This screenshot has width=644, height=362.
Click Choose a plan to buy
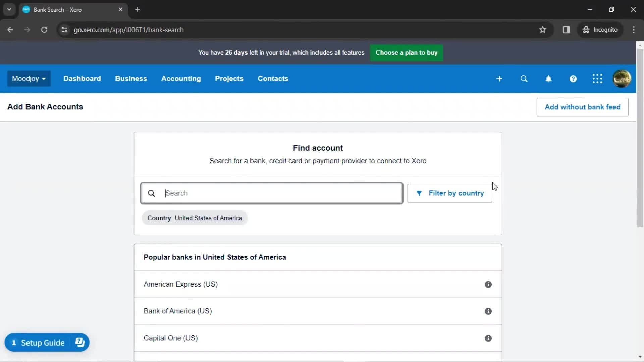click(406, 53)
